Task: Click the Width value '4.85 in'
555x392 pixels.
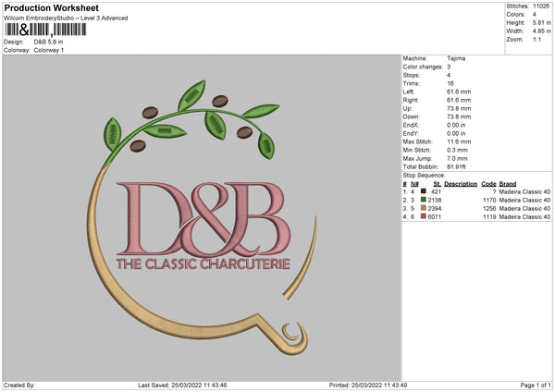Action: (542, 31)
